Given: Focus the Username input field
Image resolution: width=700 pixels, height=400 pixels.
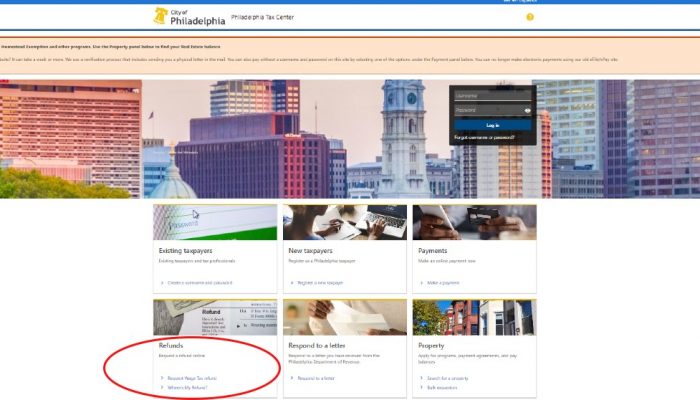Looking at the screenshot, I should [x=493, y=96].
